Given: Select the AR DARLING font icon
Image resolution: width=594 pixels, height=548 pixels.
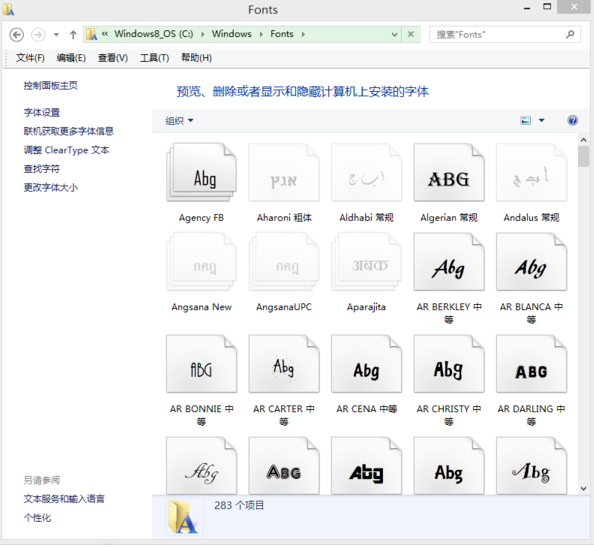Looking at the screenshot, I should [531, 364].
